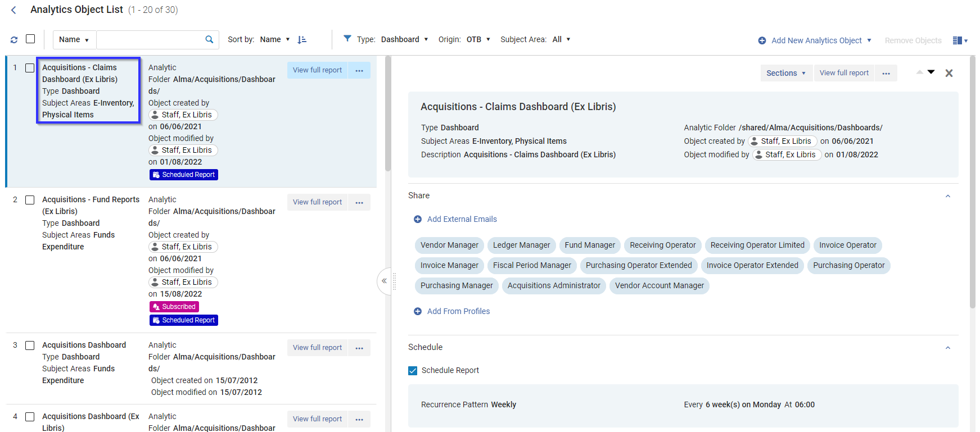Open more actions for Acquisitions - Fund Reports row
Screen dimensions: 980x432
(x=359, y=202)
